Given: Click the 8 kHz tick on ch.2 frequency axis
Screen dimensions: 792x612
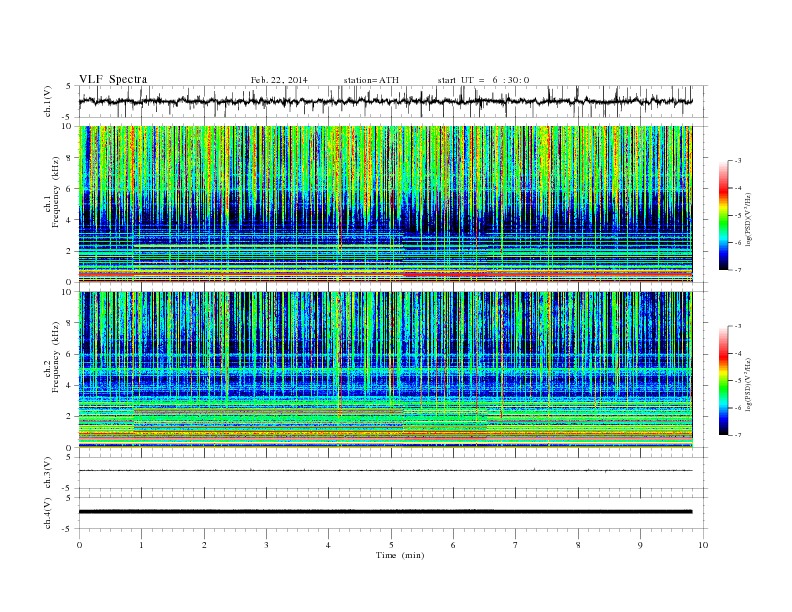Looking at the screenshot, I should (70, 323).
